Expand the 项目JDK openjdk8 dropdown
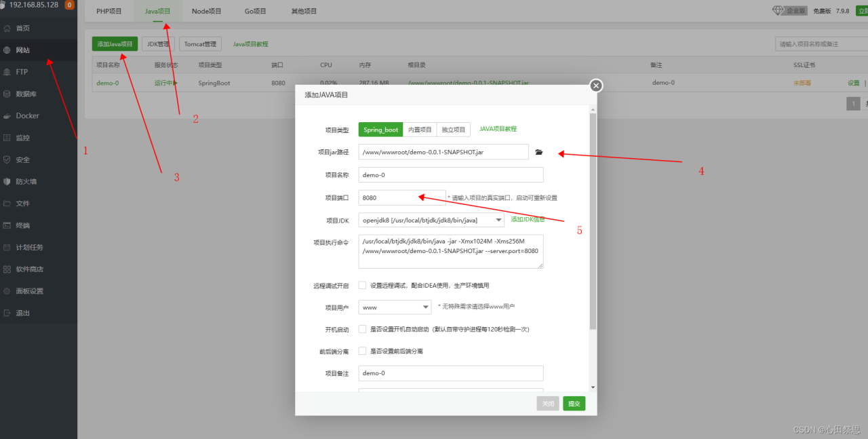 tap(431, 220)
